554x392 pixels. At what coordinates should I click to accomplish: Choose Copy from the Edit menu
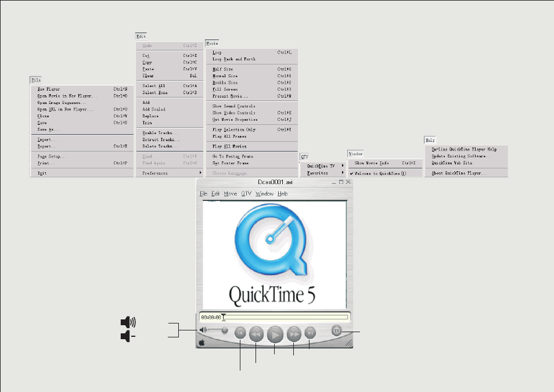pyautogui.click(x=170, y=62)
